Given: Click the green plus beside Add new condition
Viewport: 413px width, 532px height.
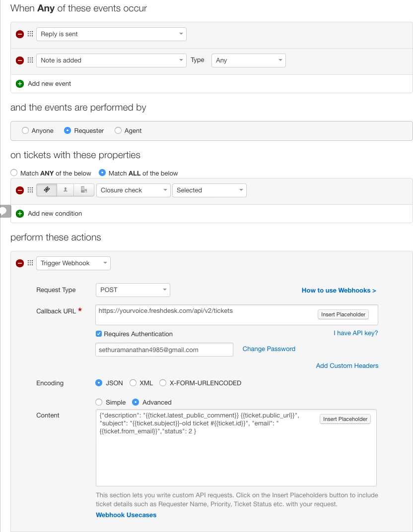Looking at the screenshot, I should [x=20, y=214].
